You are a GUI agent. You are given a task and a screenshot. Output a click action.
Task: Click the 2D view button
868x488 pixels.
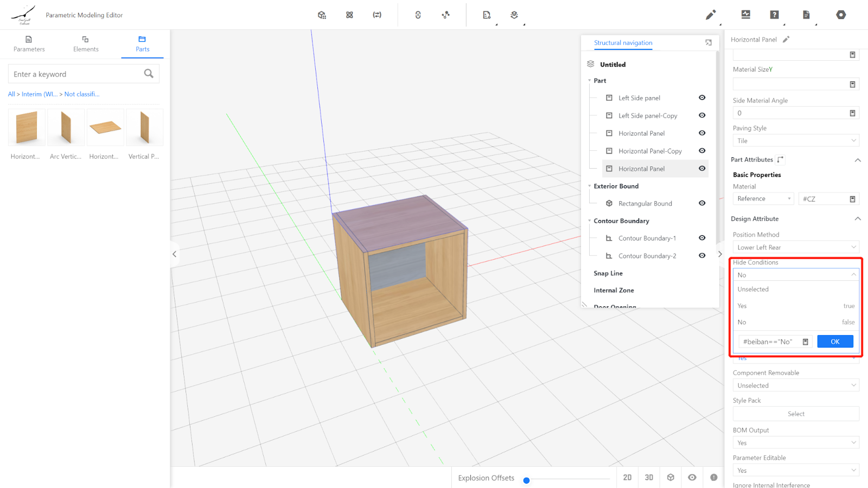coord(627,478)
